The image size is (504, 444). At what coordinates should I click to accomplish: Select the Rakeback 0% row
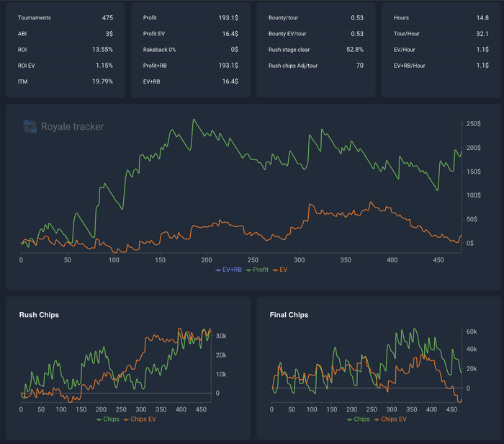pos(191,50)
